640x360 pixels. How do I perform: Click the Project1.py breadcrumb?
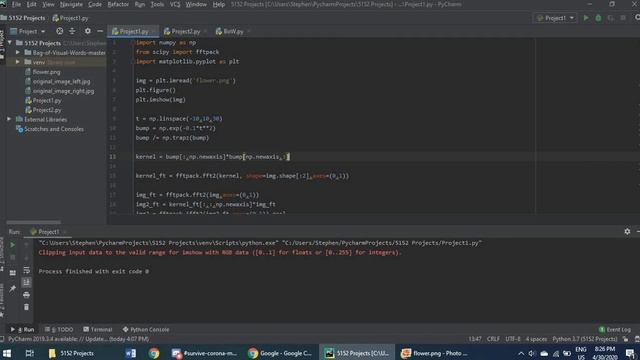[x=70, y=18]
